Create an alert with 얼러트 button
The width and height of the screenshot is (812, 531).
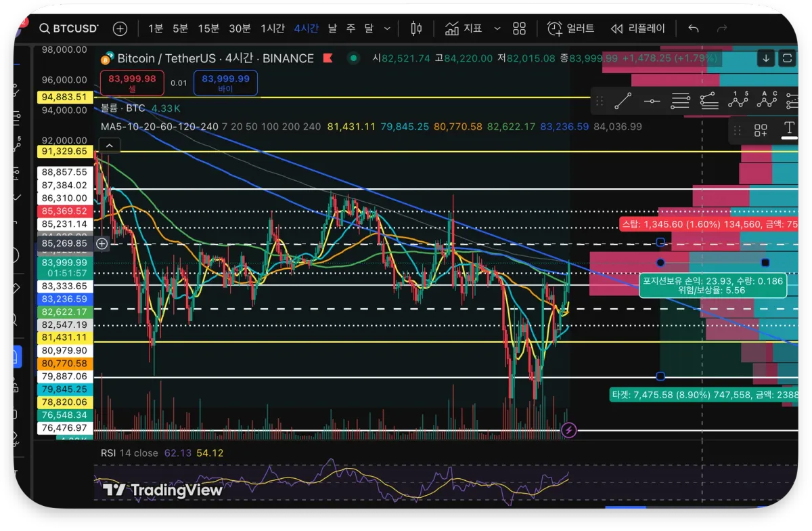(570, 28)
